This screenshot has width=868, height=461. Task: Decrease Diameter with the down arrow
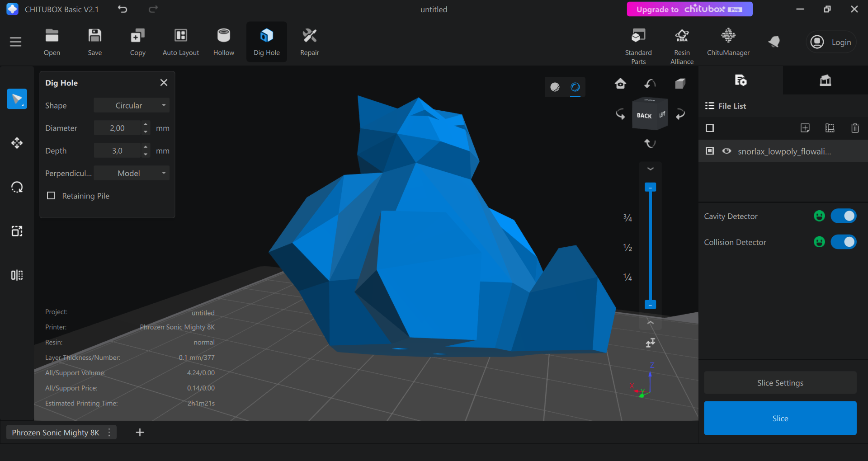coord(146,132)
